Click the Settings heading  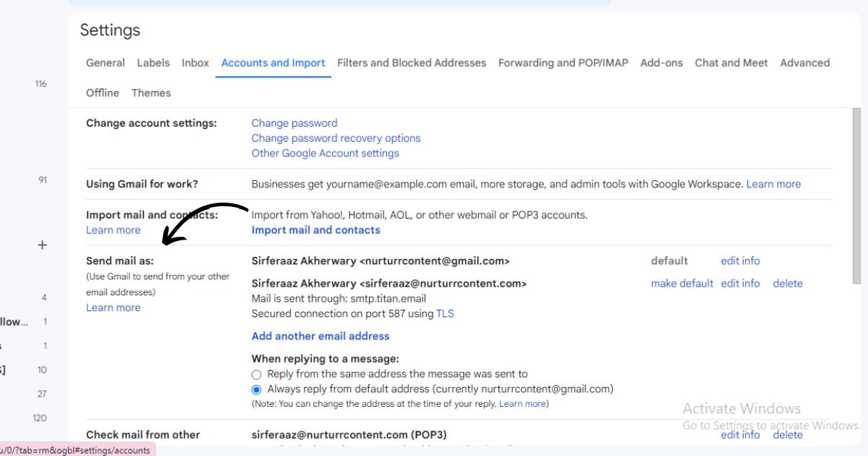(110, 30)
